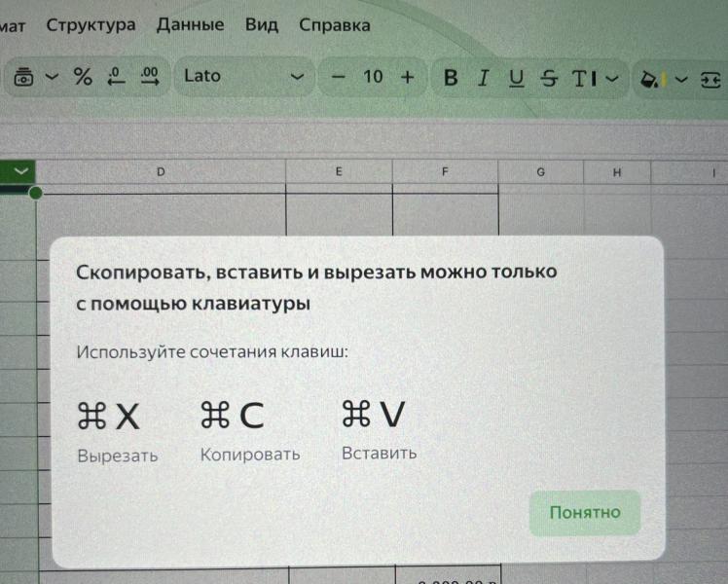The image size is (728, 584).
Task: Click the text color icon
Action: 584,78
